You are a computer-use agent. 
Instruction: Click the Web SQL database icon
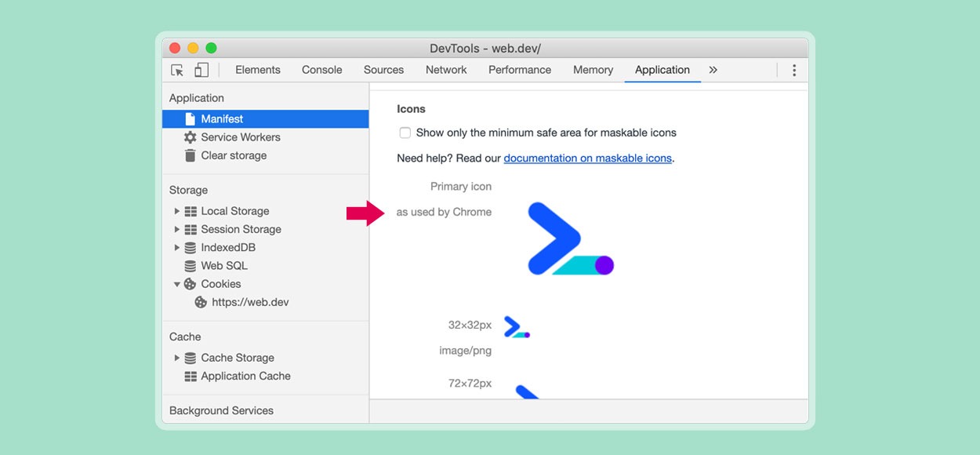coord(191,265)
